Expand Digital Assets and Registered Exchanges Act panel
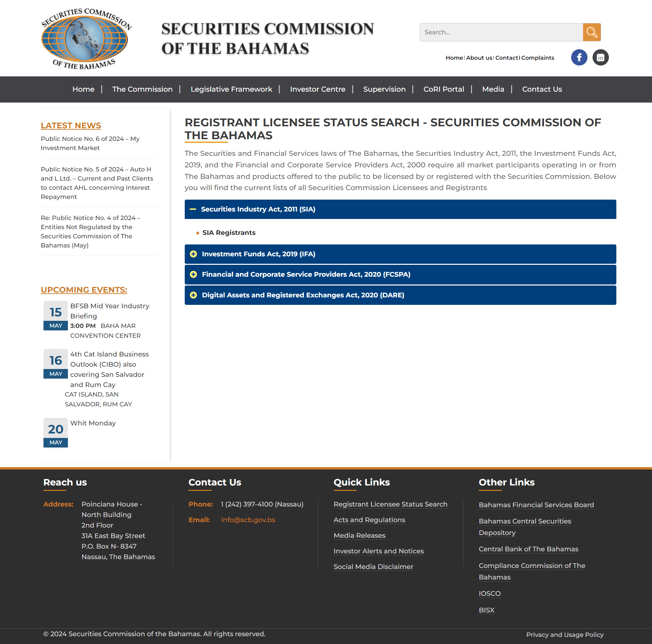 (x=400, y=295)
